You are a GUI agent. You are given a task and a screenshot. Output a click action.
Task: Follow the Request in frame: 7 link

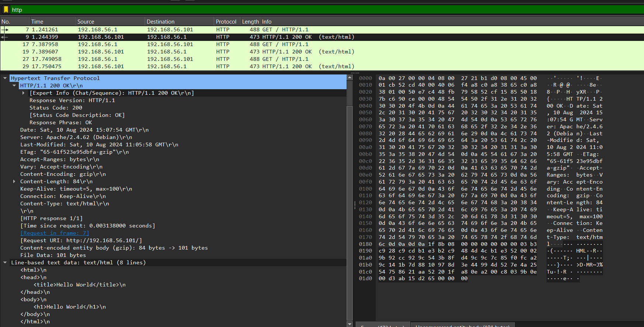click(55, 233)
